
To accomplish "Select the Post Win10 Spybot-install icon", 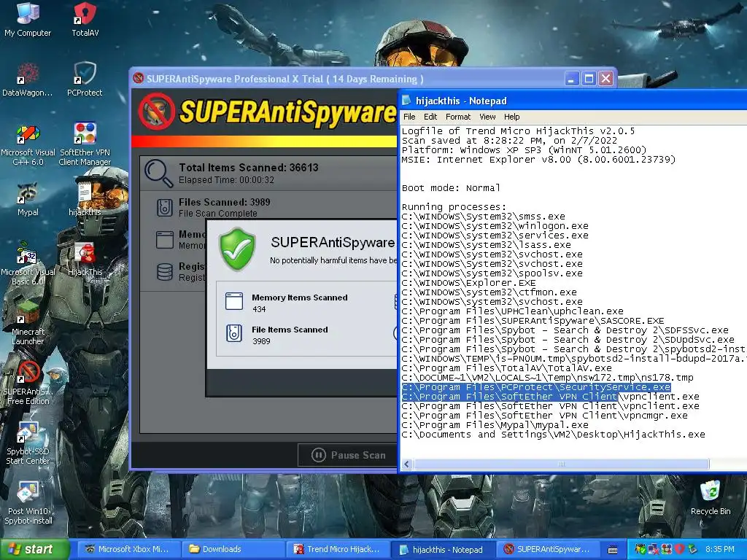I will coord(28,503).
